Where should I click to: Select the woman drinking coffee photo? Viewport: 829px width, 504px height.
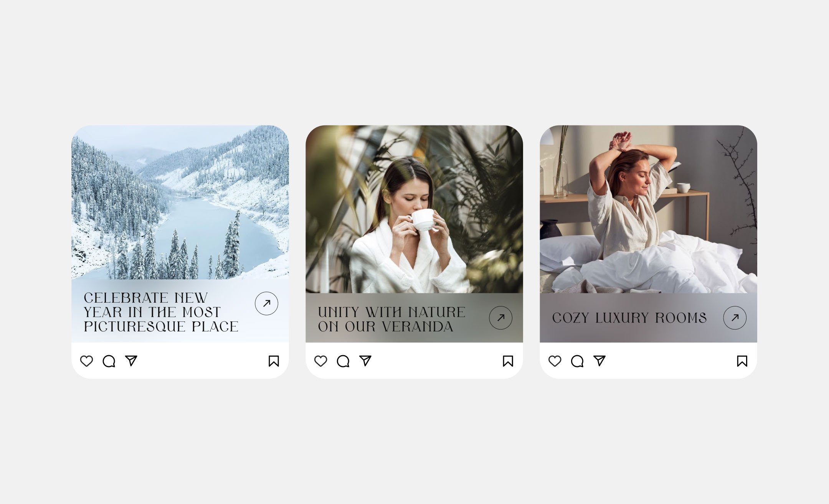click(414, 209)
